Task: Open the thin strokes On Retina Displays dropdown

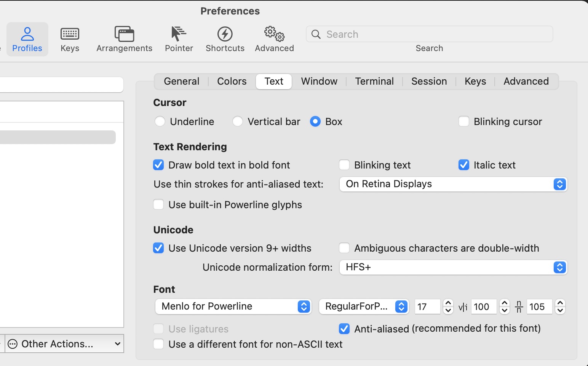Action: coord(453,184)
